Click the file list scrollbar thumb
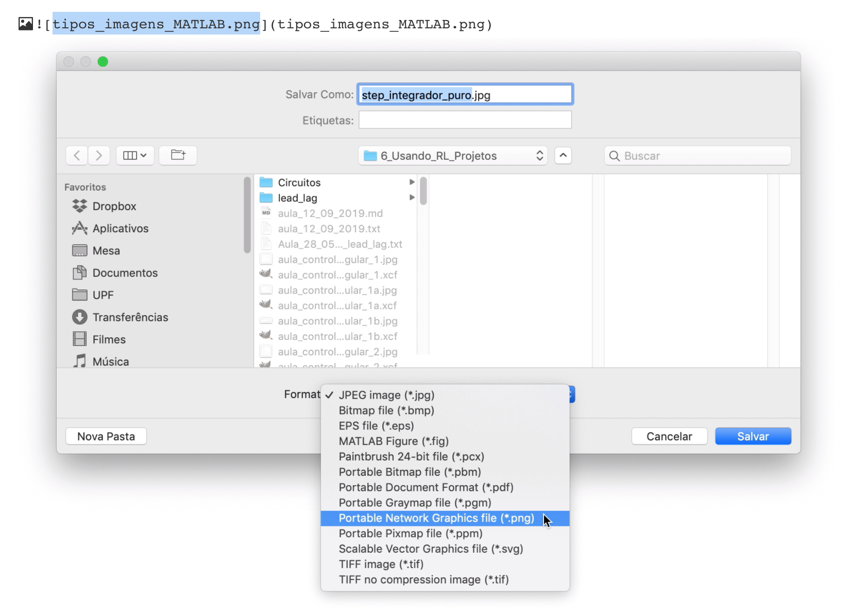Image resolution: width=847 pixels, height=616 pixels. (x=423, y=191)
